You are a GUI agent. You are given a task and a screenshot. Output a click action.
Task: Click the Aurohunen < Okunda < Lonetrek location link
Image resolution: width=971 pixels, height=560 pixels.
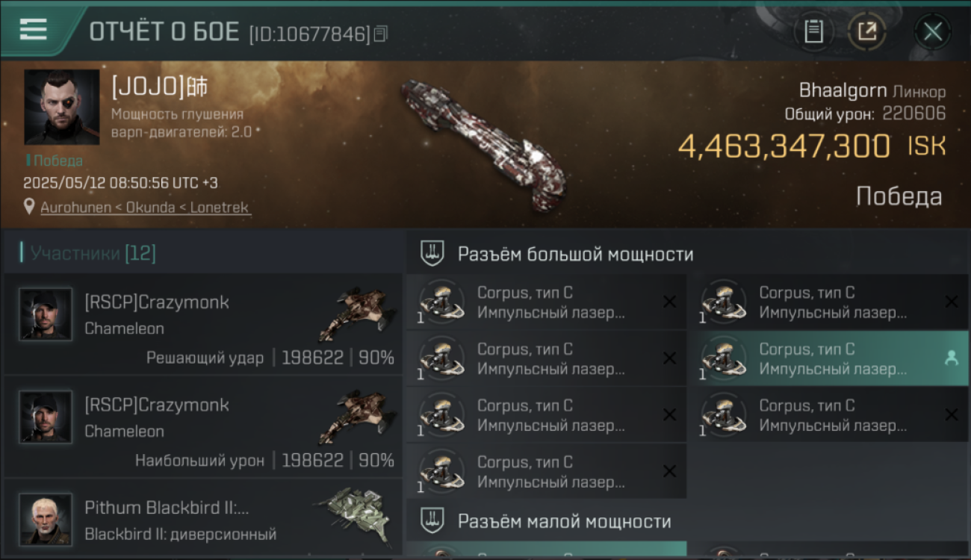[x=145, y=208]
